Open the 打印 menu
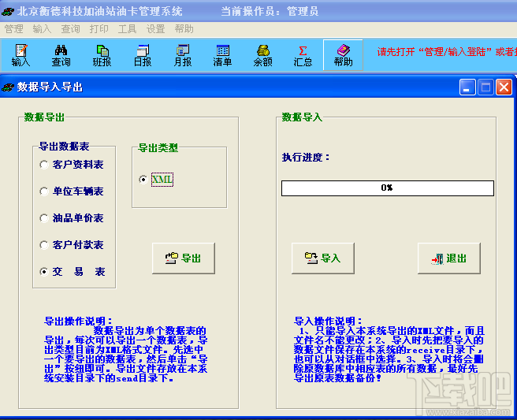Viewport: 517px width, 420px height. click(x=99, y=29)
